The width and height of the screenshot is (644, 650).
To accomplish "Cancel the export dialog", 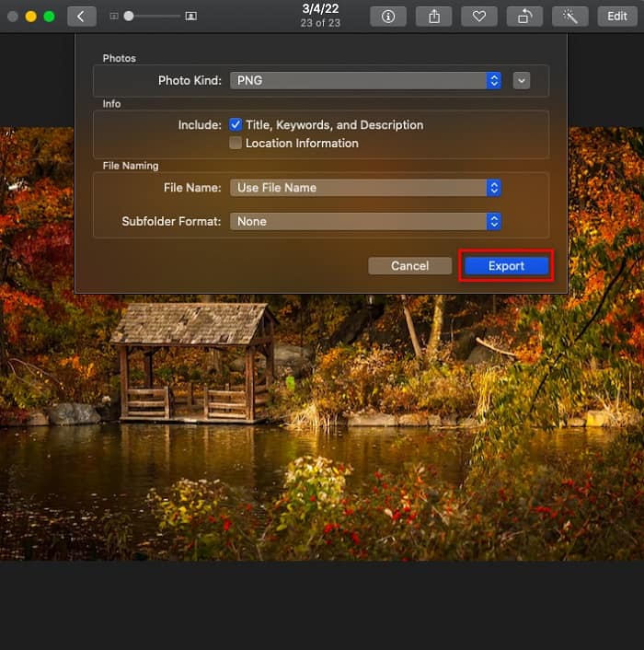I will coord(409,266).
